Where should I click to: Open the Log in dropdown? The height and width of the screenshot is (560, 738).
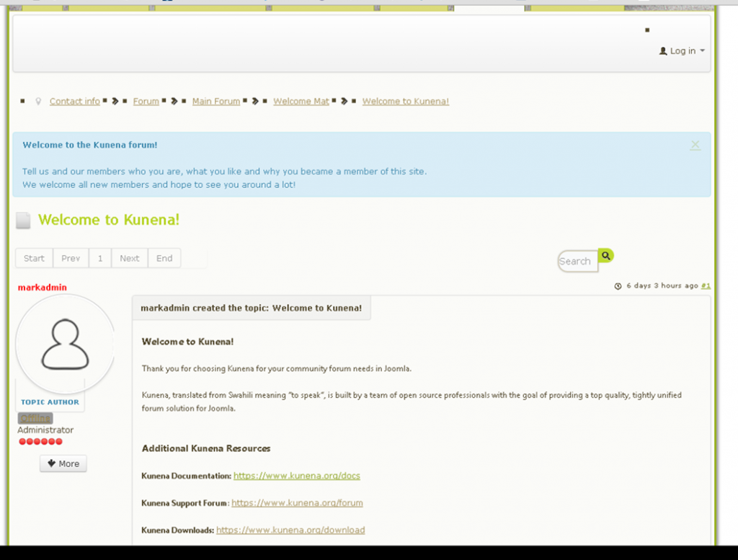pos(683,51)
